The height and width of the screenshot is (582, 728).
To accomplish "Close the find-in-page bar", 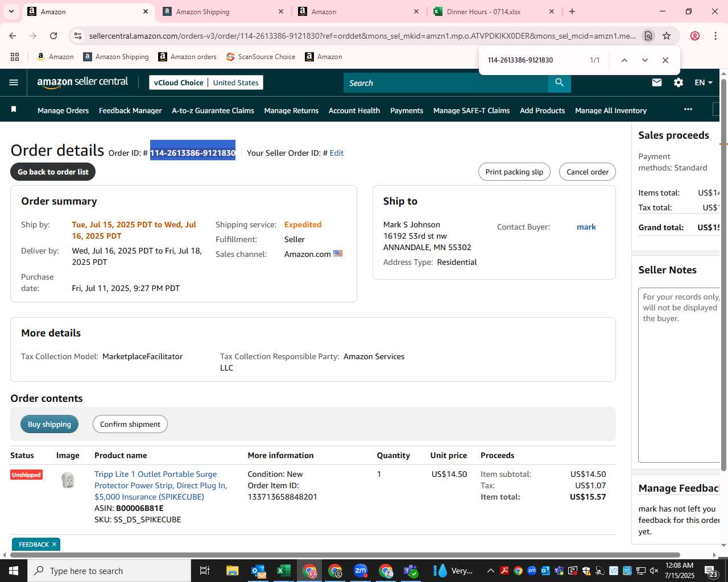I will [x=665, y=60].
